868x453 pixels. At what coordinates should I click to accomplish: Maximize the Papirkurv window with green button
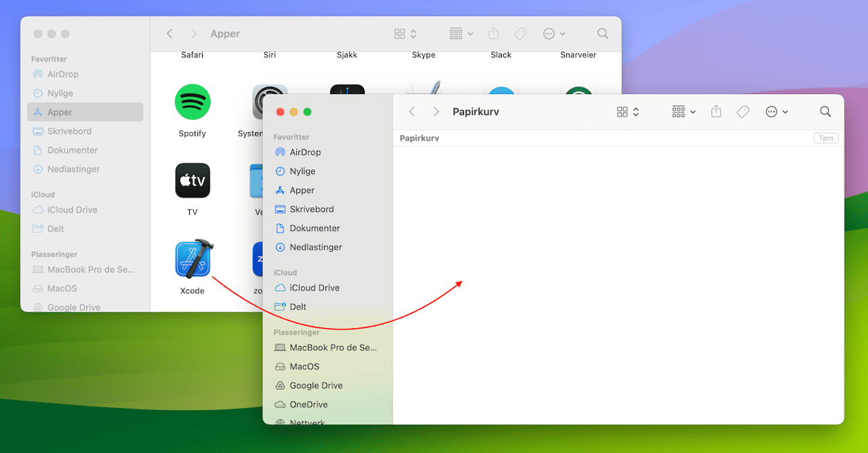(308, 112)
